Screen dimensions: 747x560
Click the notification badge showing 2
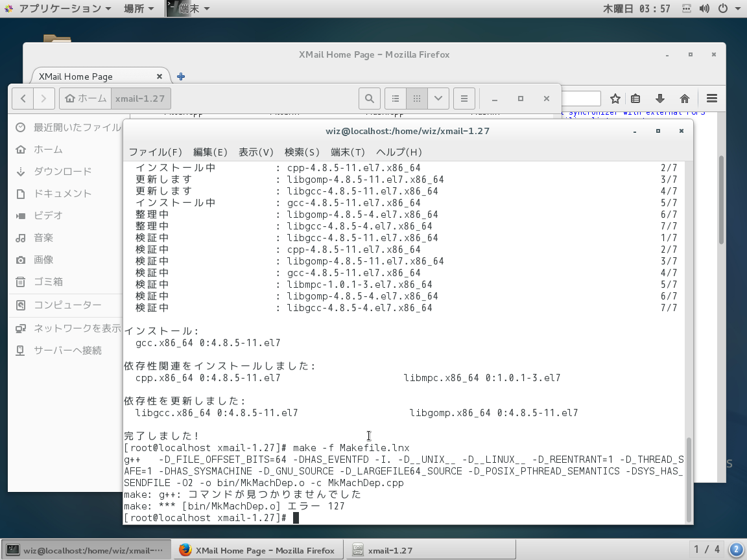click(737, 550)
